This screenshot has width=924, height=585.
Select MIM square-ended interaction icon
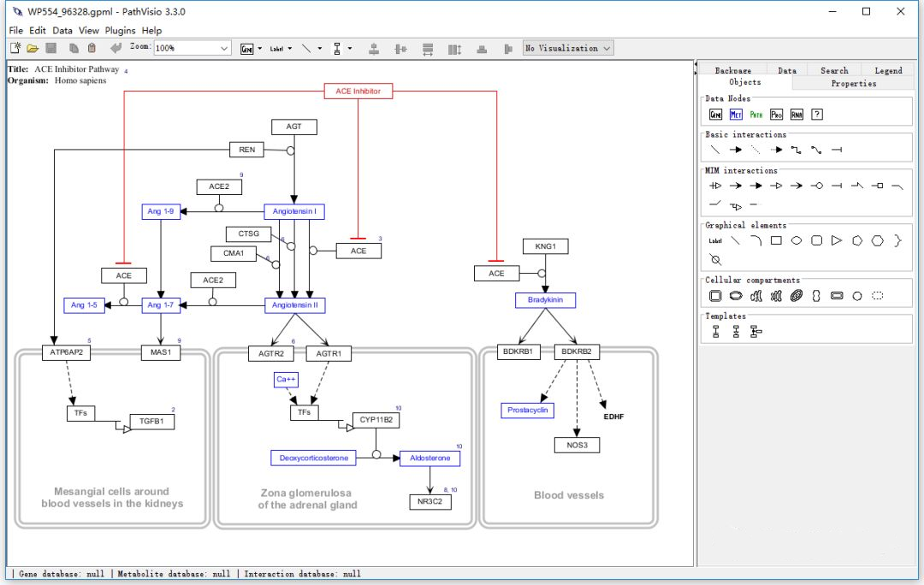[878, 186]
